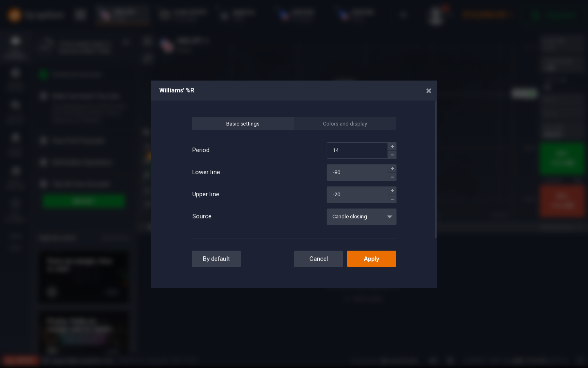Image resolution: width=588 pixels, height=368 pixels.
Task: Cancel the indicator settings
Action: click(318, 259)
